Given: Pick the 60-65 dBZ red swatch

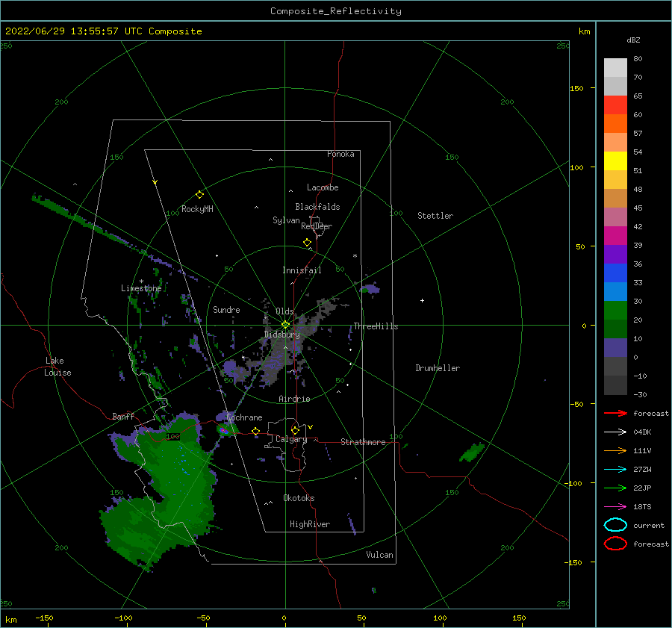Looking at the screenshot, I should [x=615, y=105].
